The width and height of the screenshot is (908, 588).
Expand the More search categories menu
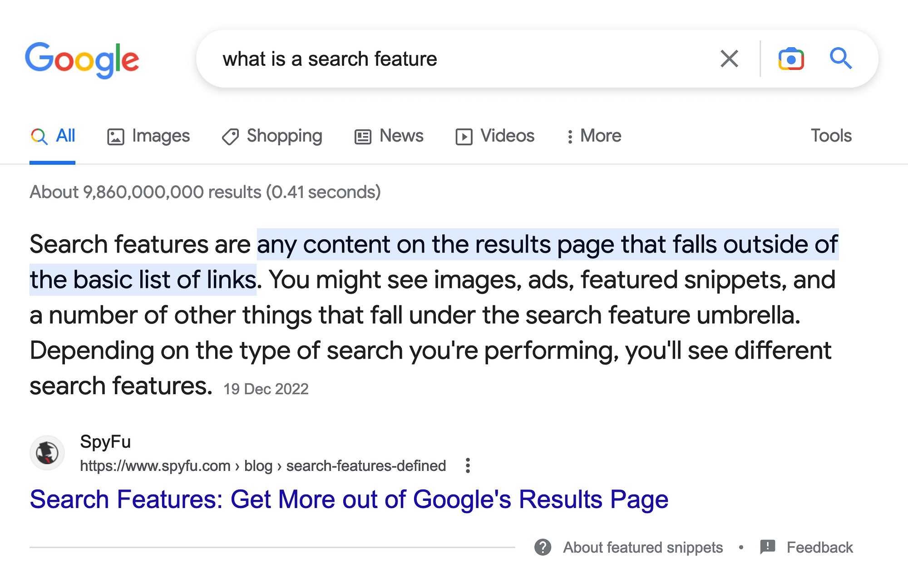pos(594,136)
